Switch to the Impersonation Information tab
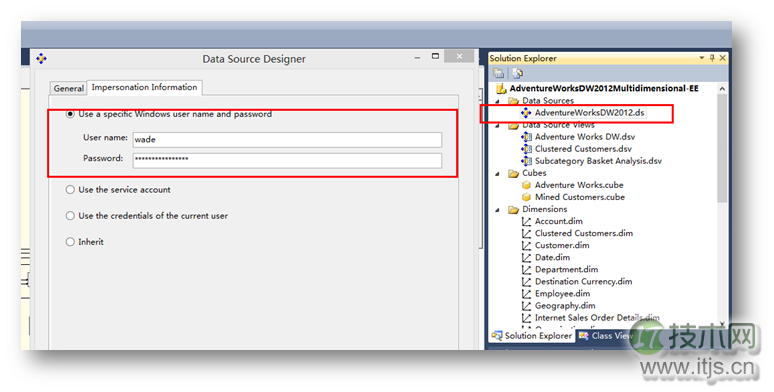774x392 pixels. (144, 87)
